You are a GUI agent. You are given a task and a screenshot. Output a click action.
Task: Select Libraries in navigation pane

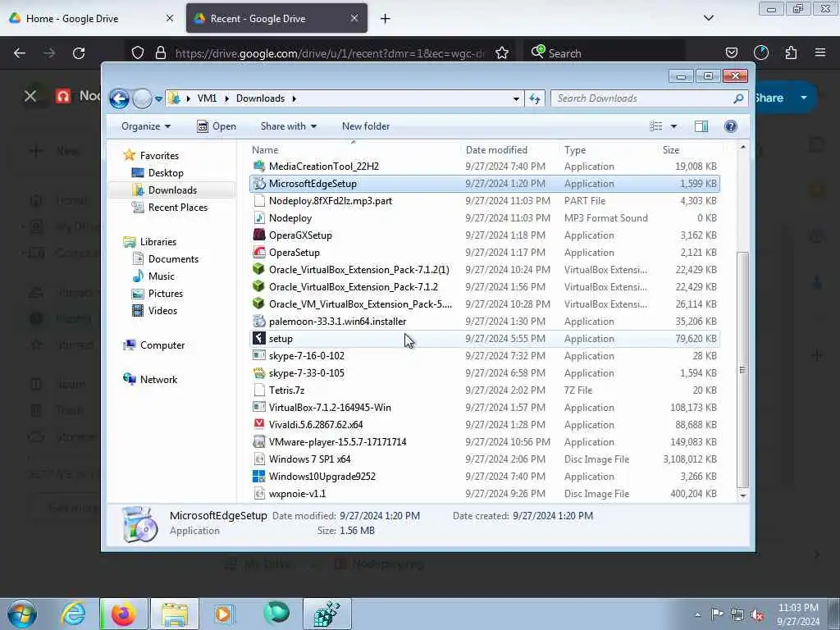[x=158, y=242]
